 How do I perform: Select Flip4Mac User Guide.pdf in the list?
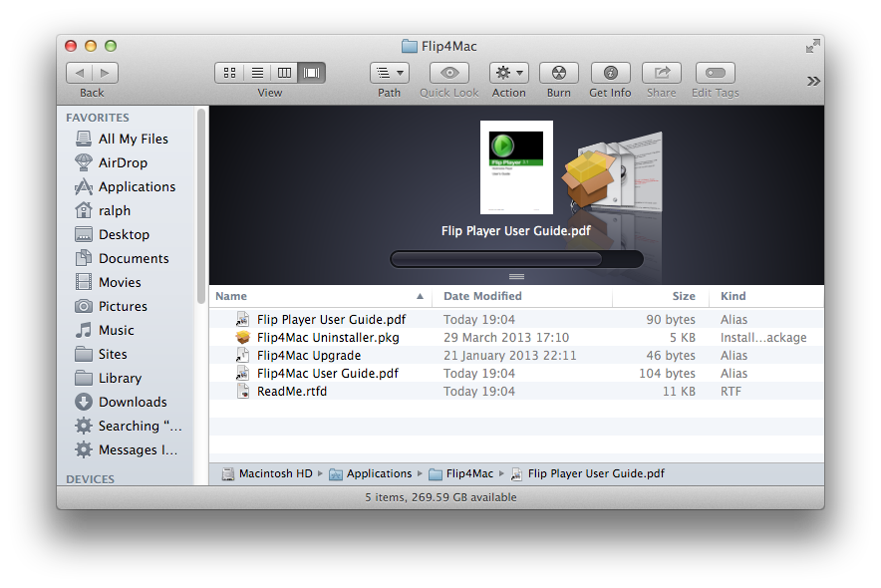516,373
